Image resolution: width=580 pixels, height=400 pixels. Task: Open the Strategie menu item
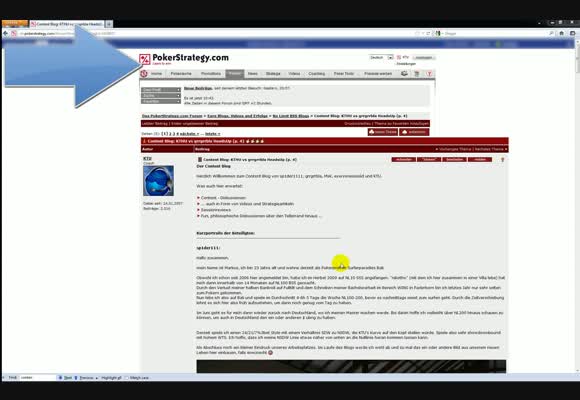pyautogui.click(x=273, y=74)
